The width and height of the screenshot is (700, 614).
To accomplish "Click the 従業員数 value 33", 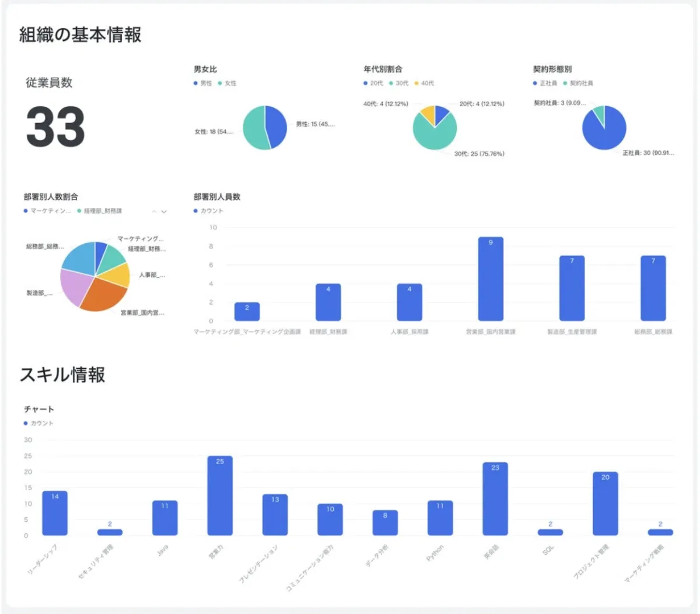I will (x=55, y=127).
